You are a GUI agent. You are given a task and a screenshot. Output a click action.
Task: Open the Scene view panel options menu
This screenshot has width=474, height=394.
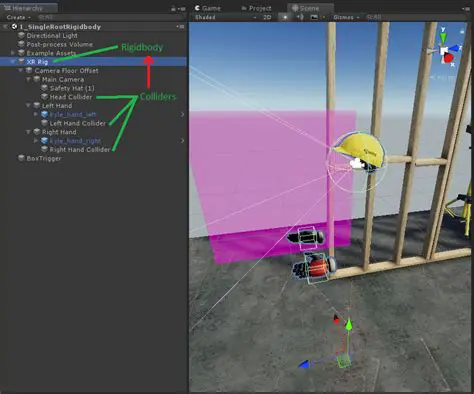(x=466, y=9)
